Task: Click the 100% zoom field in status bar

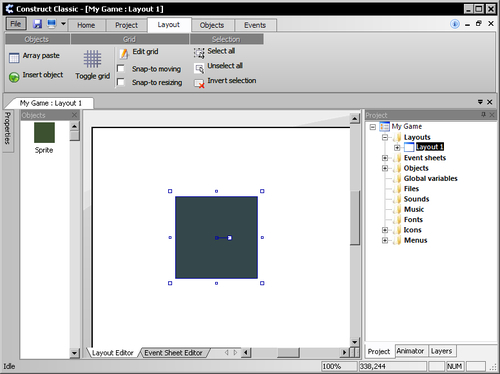Action: click(339, 366)
